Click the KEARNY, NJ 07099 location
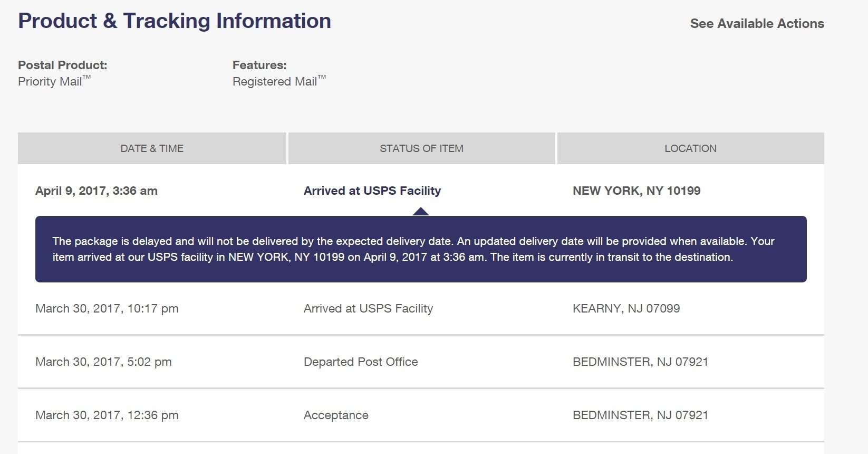 626,309
